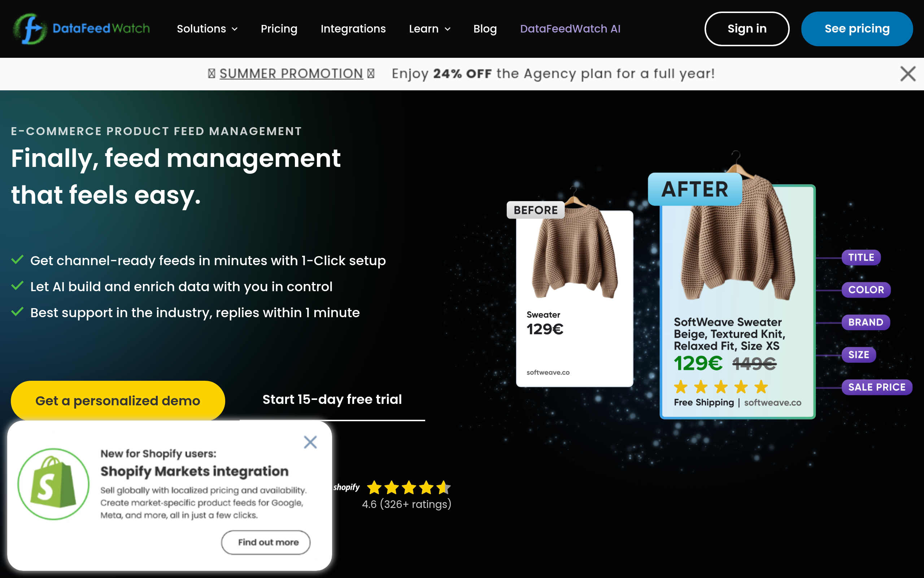
Task: Expand the Solutions dropdown chevron
Action: pyautogui.click(x=235, y=29)
